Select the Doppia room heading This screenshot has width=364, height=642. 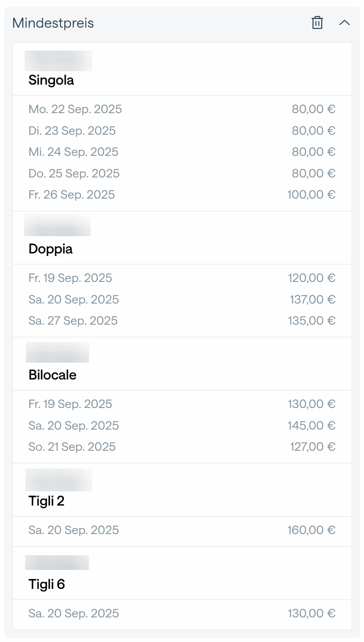pyautogui.click(x=51, y=249)
